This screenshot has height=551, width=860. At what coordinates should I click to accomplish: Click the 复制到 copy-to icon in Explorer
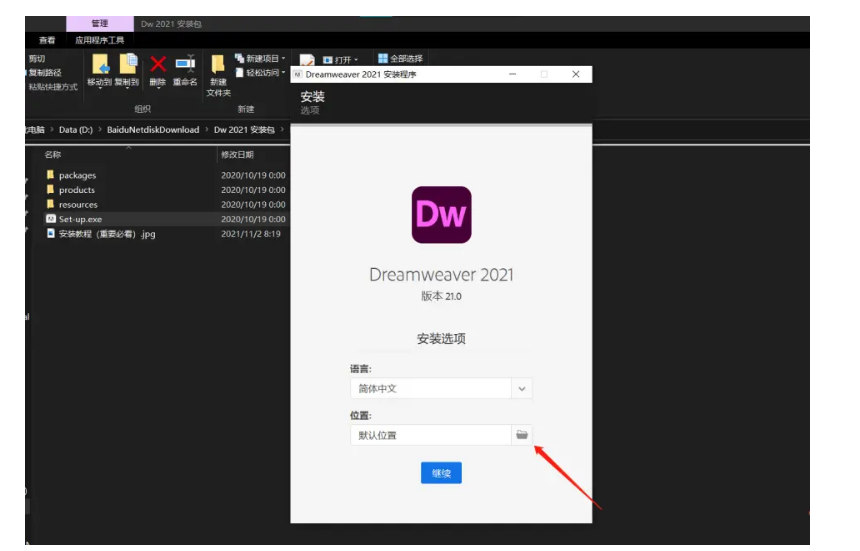pyautogui.click(x=128, y=64)
